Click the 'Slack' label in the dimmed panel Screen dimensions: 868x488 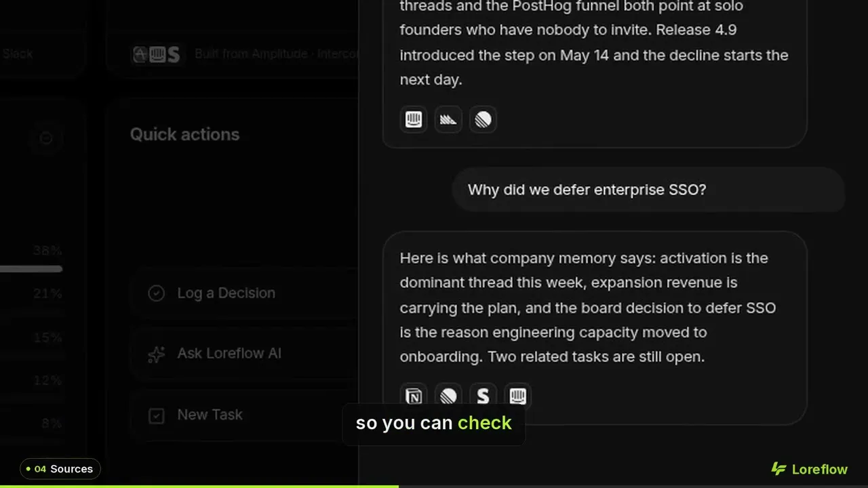point(17,54)
